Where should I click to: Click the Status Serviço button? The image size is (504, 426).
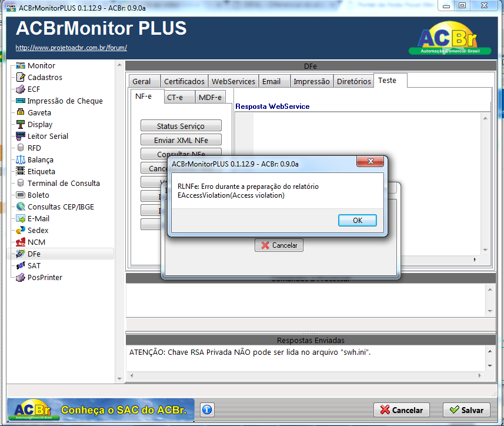[181, 126]
